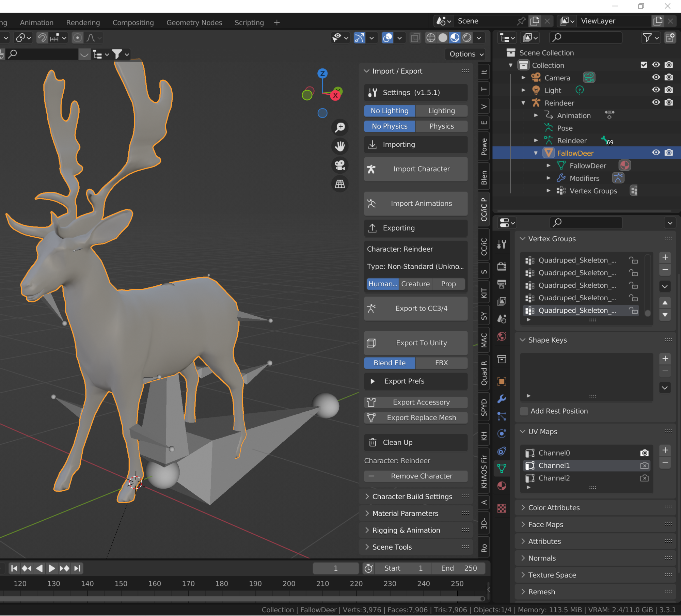Open the Object Constraints properties icon
The width and height of the screenshot is (681, 616).
click(502, 451)
